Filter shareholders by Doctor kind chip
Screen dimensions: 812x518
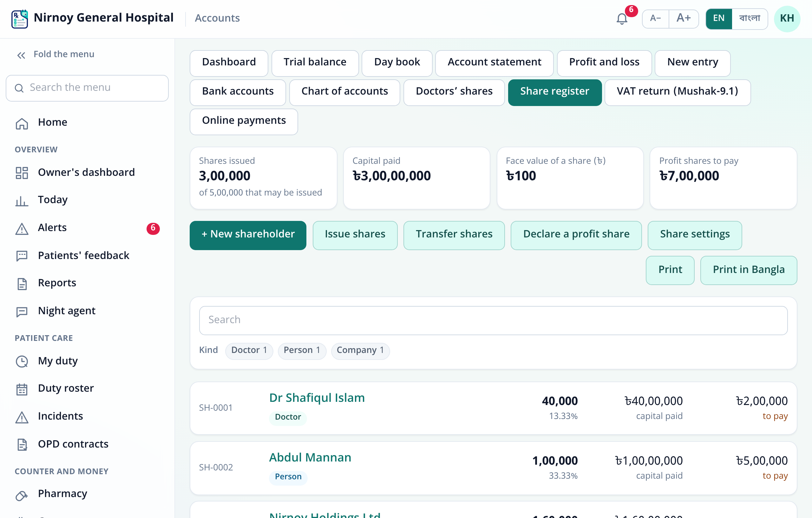click(249, 351)
